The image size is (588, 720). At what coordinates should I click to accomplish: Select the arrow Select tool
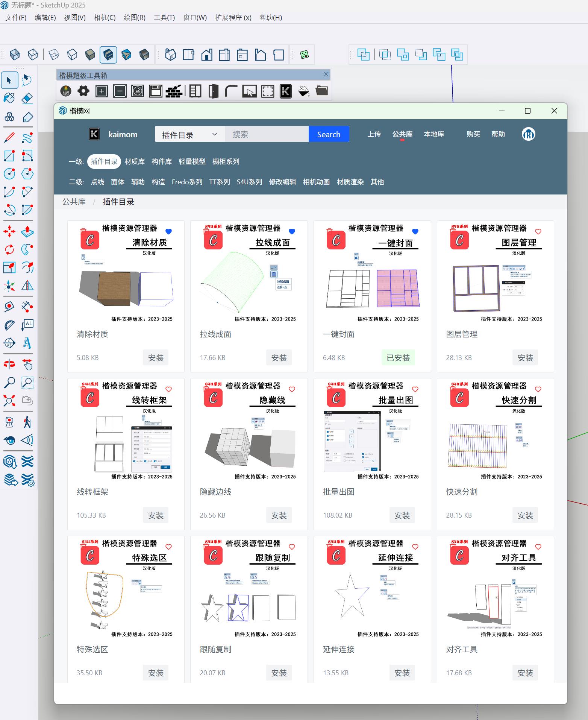[9, 80]
